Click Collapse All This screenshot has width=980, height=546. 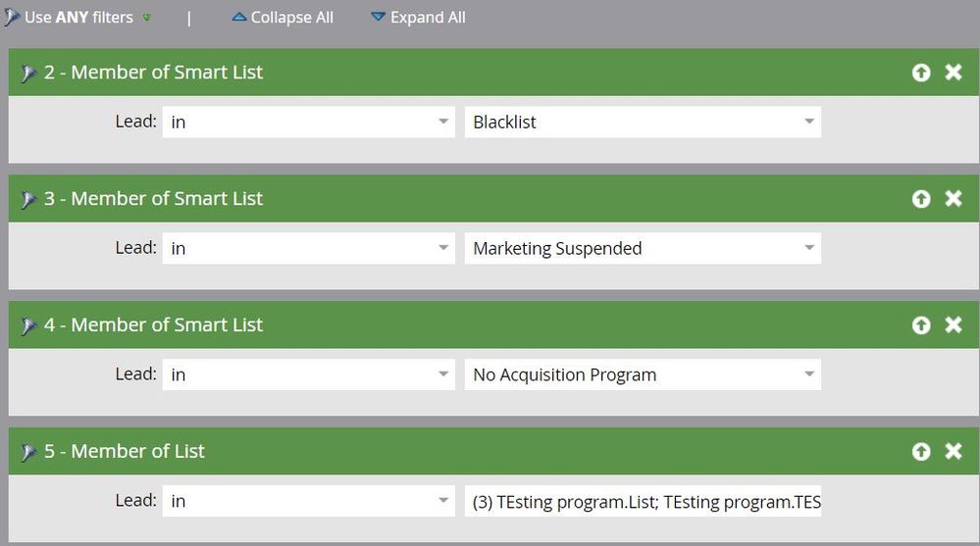click(x=283, y=18)
